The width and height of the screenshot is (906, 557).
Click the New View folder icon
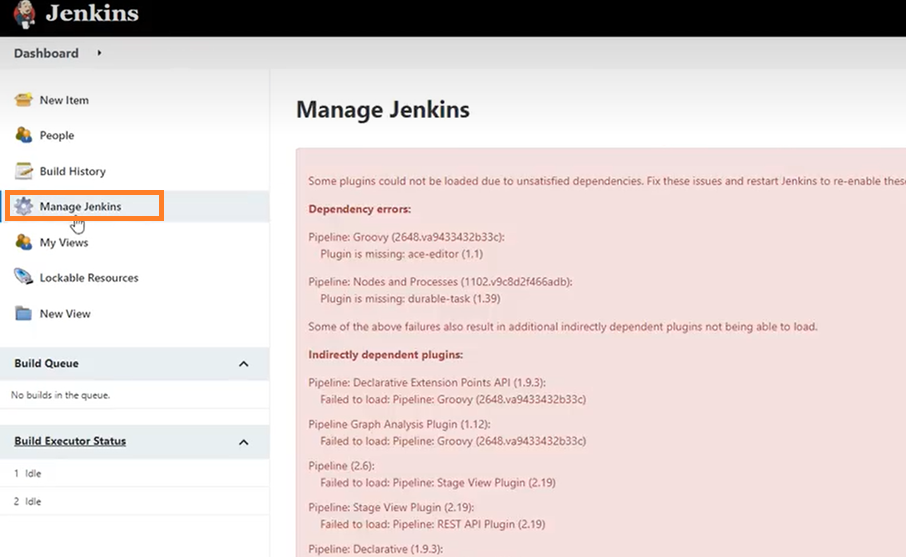pyautogui.click(x=24, y=313)
